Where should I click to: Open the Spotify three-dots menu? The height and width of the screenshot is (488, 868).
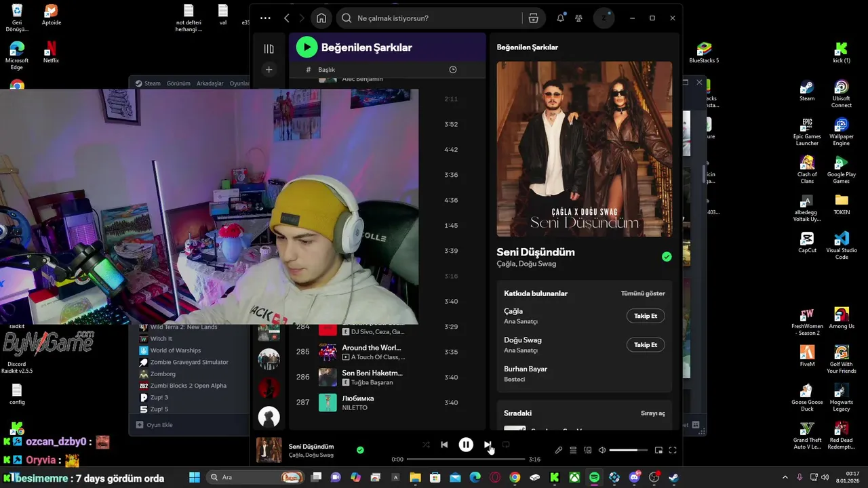point(265,18)
